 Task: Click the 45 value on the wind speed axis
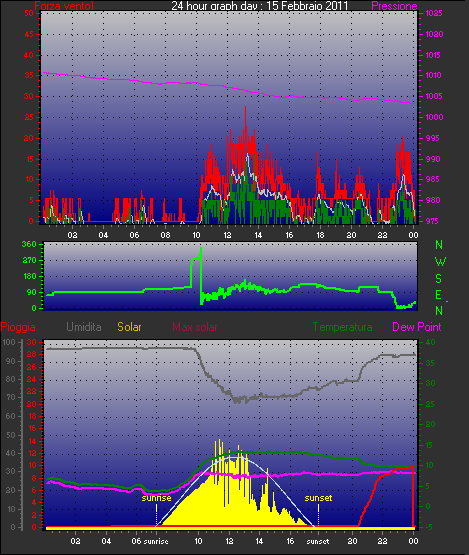click(29, 34)
